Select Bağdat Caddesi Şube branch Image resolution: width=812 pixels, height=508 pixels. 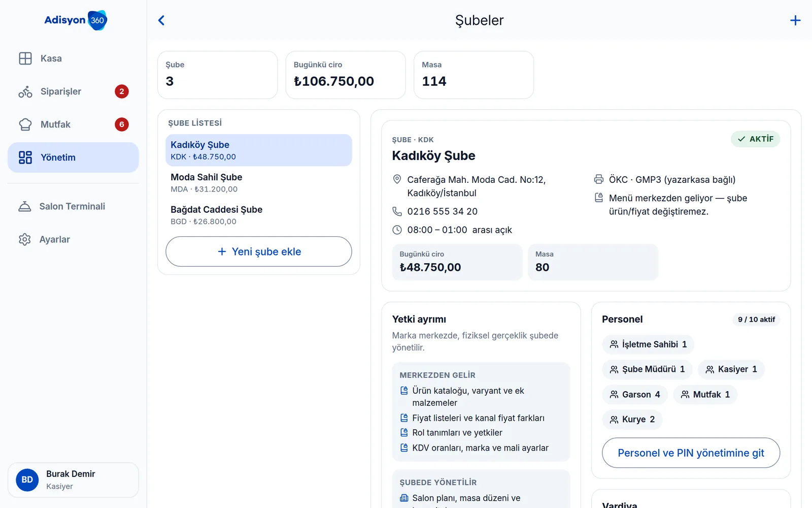[258, 215]
